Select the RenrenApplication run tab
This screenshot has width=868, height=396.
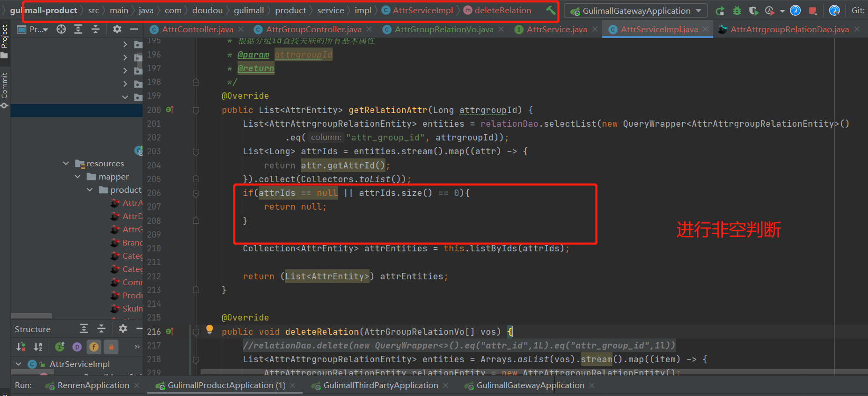coord(93,385)
